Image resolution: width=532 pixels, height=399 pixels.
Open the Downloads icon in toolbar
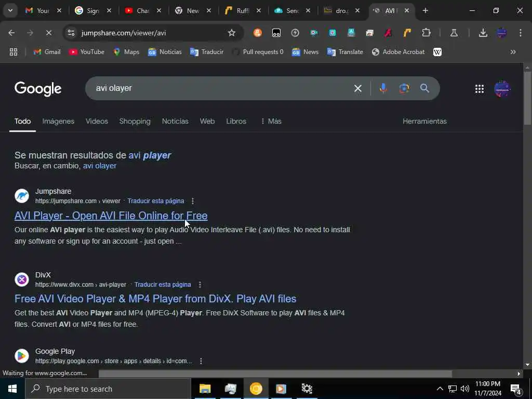point(483,33)
